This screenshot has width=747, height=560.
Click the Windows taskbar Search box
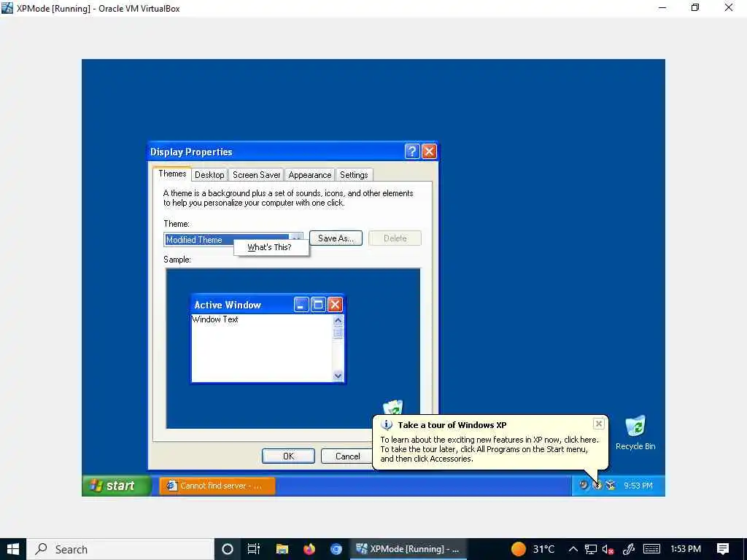coord(120,549)
